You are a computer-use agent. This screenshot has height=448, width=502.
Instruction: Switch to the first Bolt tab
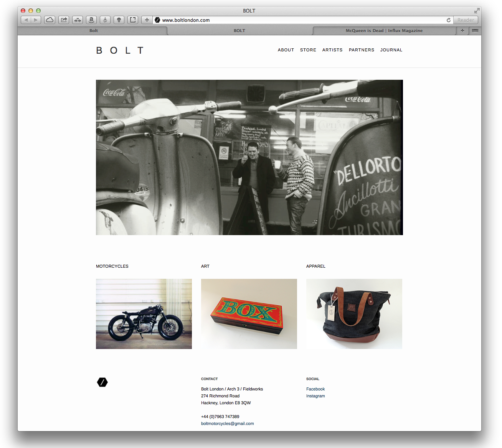pyautogui.click(x=94, y=31)
